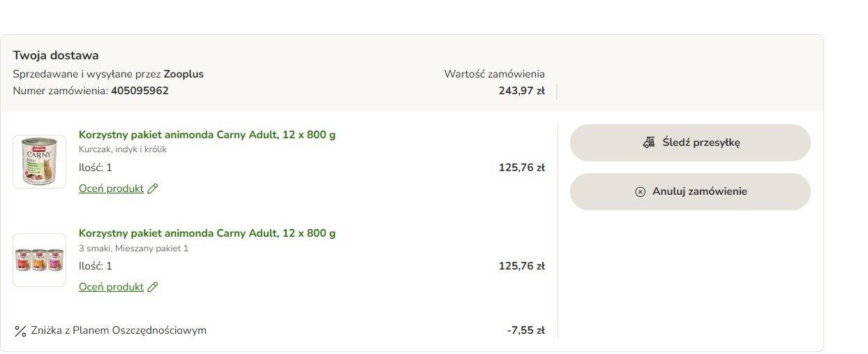Open the Carny Adult Kurczak, indyk i królik product title
The width and height of the screenshot is (868, 354).
[x=207, y=135]
